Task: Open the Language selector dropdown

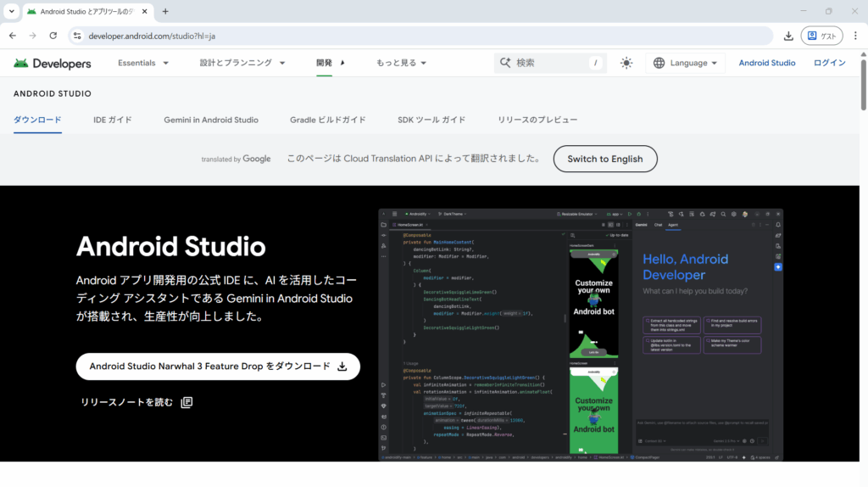Action: (686, 63)
